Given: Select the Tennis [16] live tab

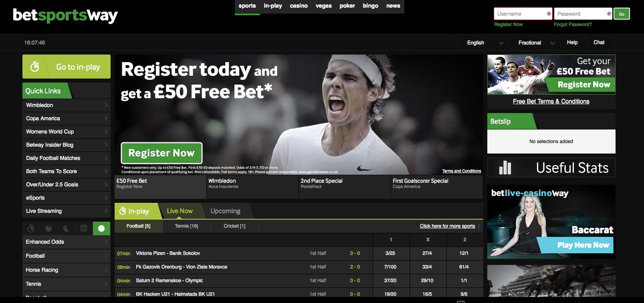Looking at the screenshot, I should click(186, 226).
